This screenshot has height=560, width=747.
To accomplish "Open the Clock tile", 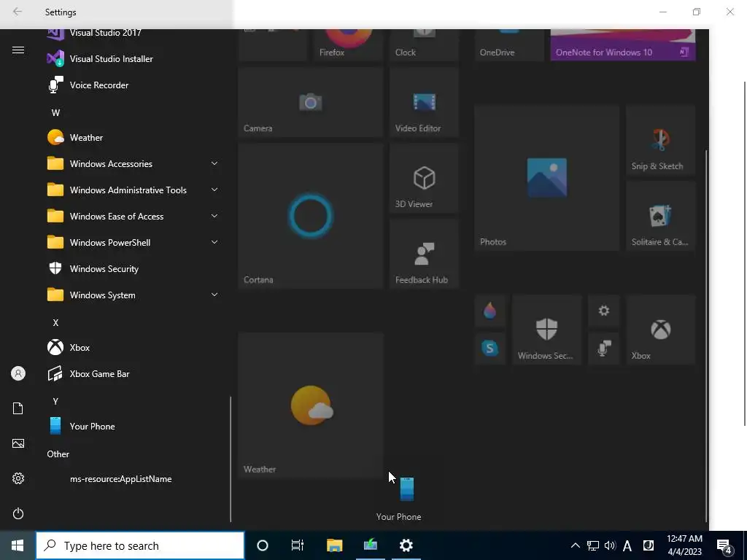I will 424,44.
